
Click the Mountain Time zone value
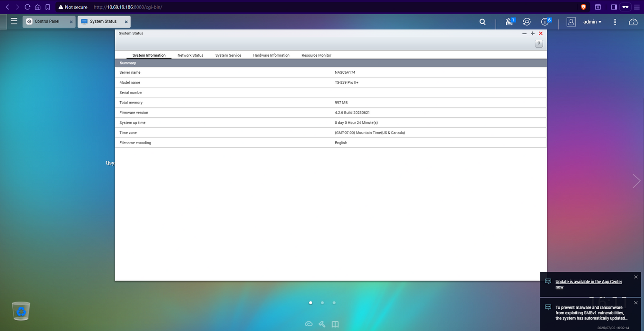point(370,133)
